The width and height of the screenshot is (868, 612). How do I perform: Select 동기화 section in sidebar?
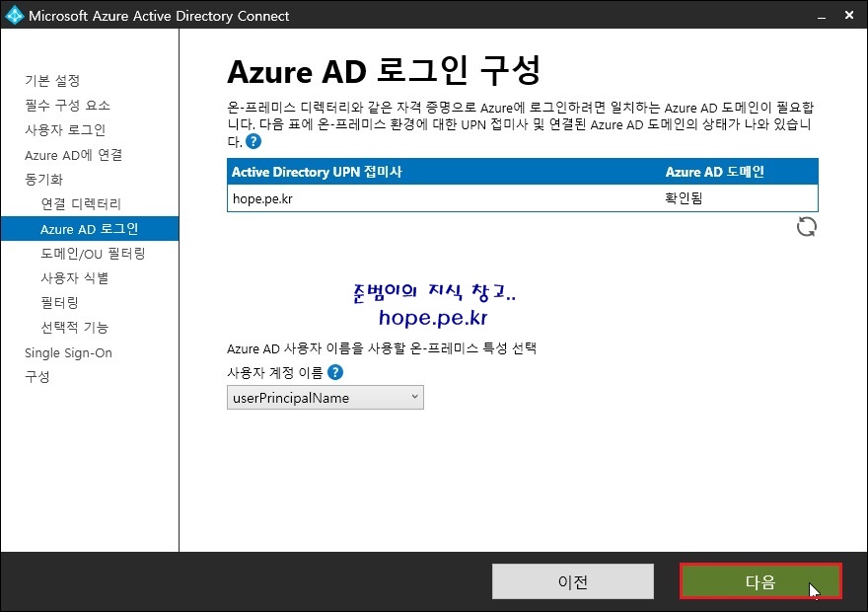[x=44, y=180]
